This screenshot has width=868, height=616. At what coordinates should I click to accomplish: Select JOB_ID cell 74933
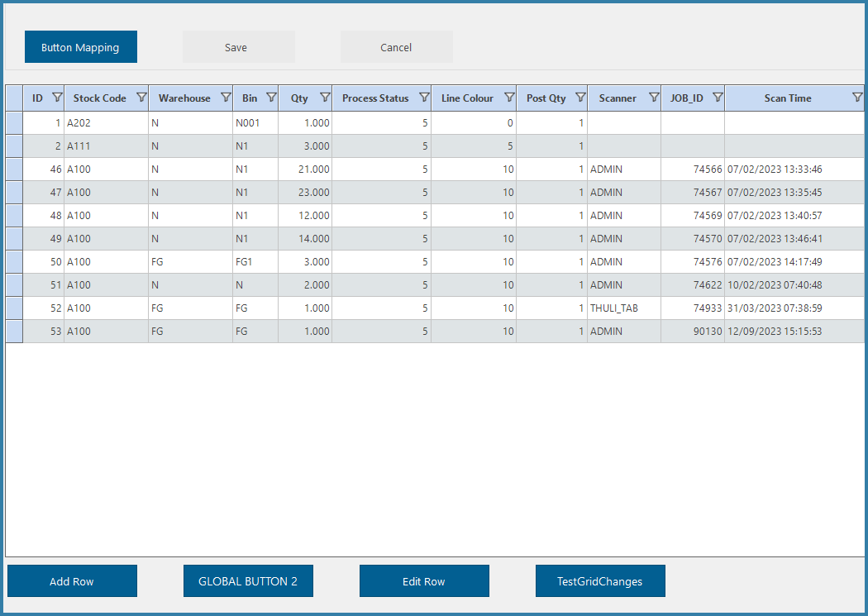point(693,308)
